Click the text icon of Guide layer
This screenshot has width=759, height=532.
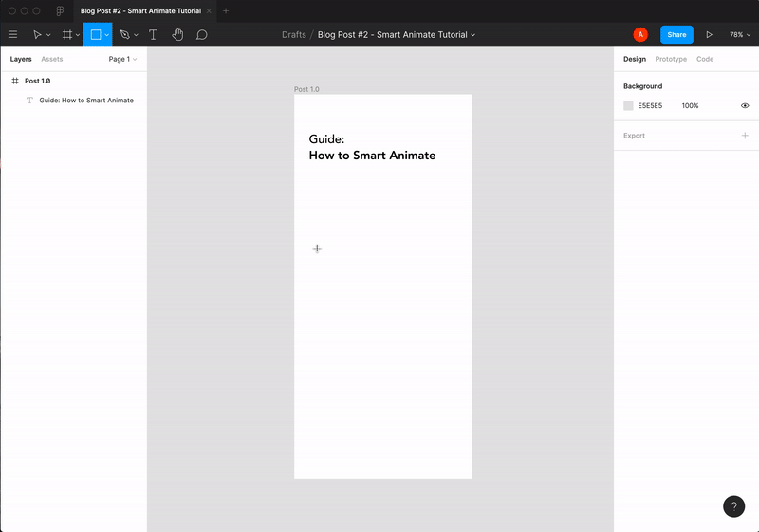[29, 101]
